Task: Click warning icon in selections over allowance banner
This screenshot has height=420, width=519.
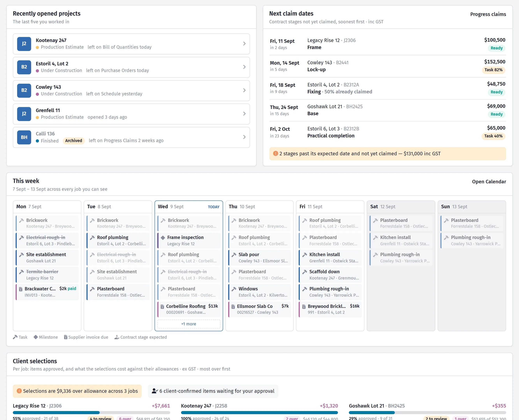Action: click(19, 391)
